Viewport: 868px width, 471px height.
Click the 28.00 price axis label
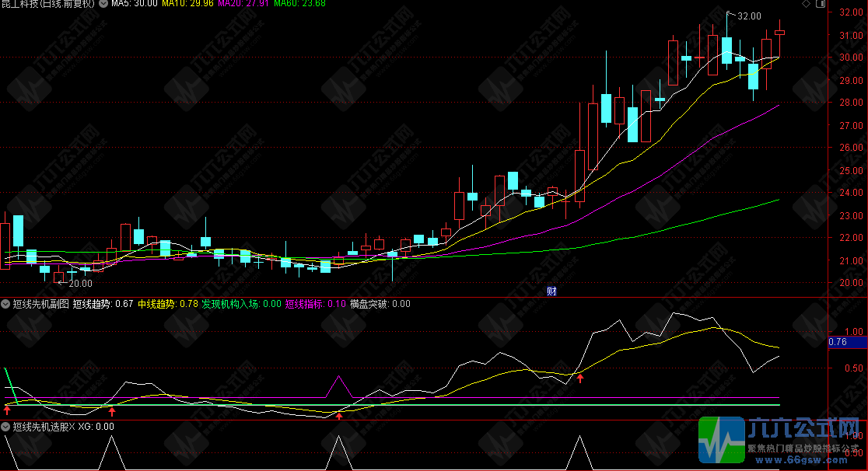[851, 103]
